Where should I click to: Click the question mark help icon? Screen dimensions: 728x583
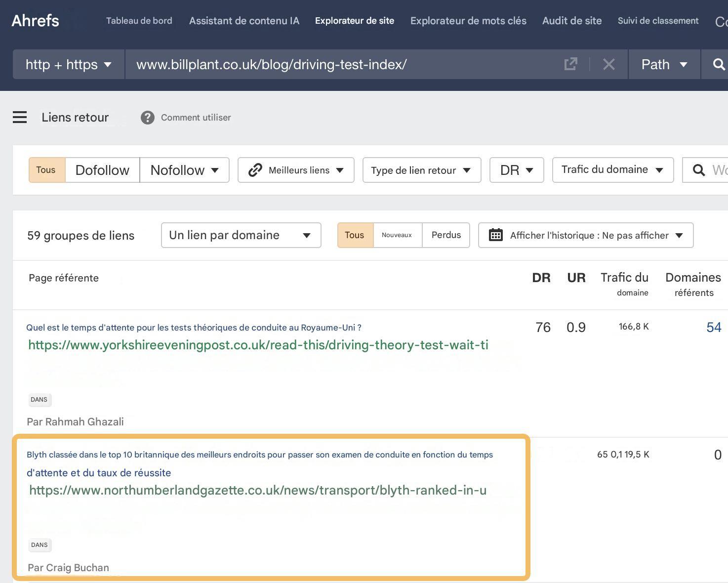(x=147, y=118)
